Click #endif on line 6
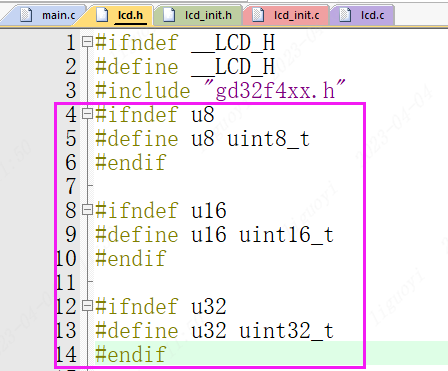The height and width of the screenshot is (371, 448). click(131, 162)
